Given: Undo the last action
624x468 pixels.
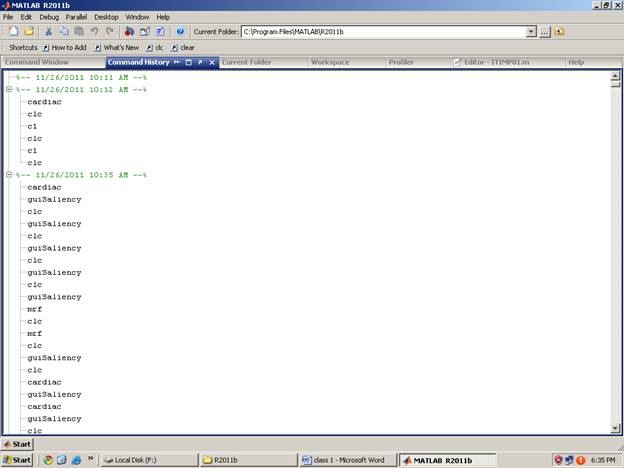Looking at the screenshot, I should [x=94, y=31].
